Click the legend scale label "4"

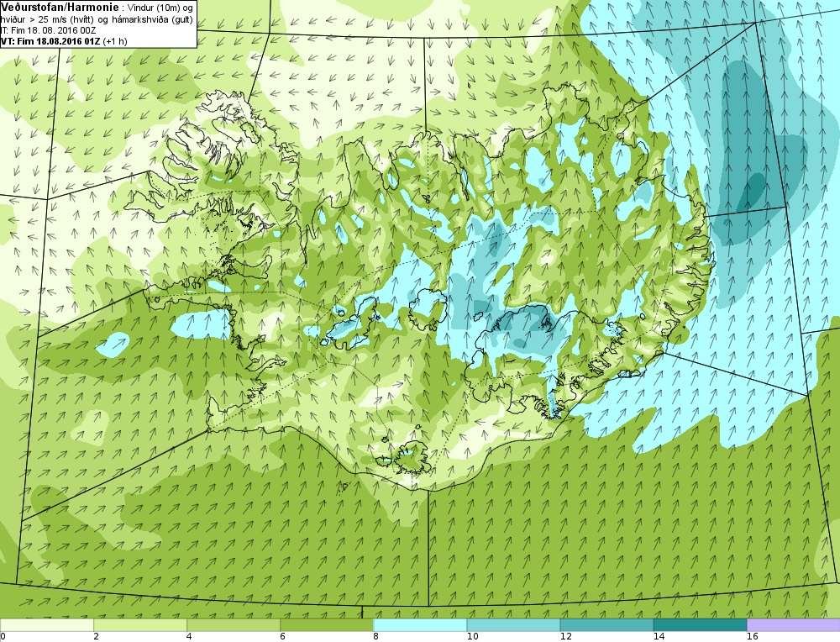point(189,637)
